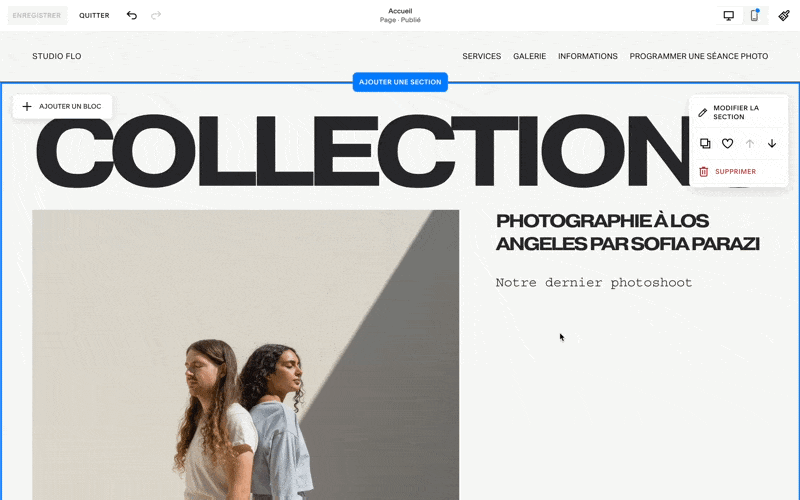Select the photo of two women
Screen dimensions: 800x500
(245, 355)
